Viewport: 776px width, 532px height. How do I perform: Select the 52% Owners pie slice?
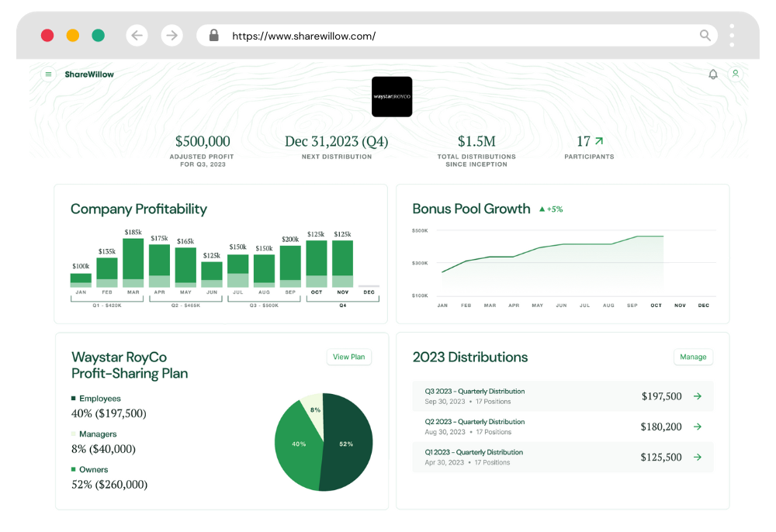point(348,444)
